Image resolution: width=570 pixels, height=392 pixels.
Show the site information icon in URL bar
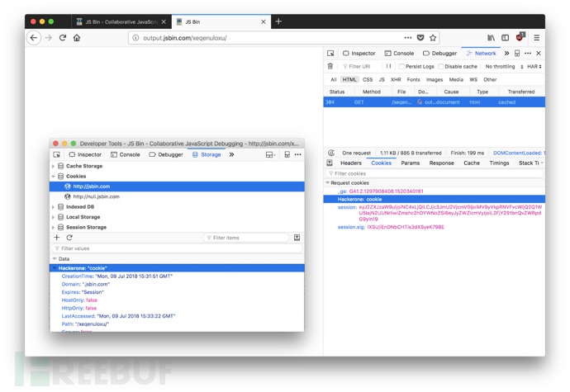135,38
